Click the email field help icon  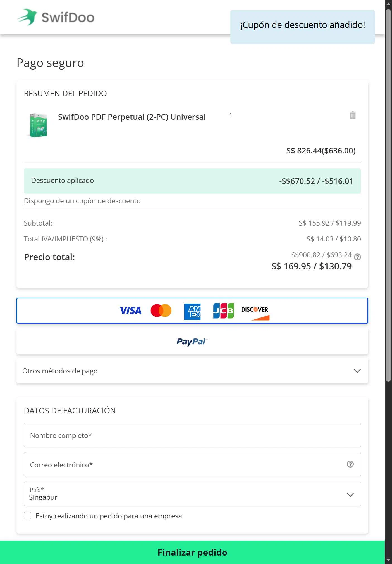tap(350, 464)
